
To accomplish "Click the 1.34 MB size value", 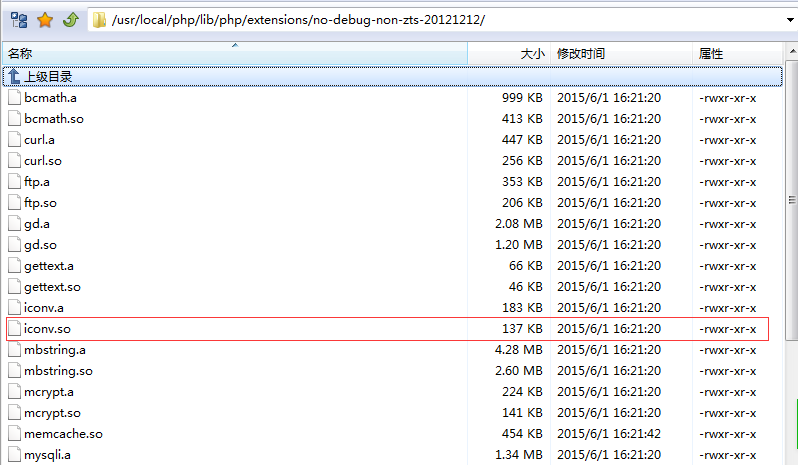I will [x=519, y=455].
